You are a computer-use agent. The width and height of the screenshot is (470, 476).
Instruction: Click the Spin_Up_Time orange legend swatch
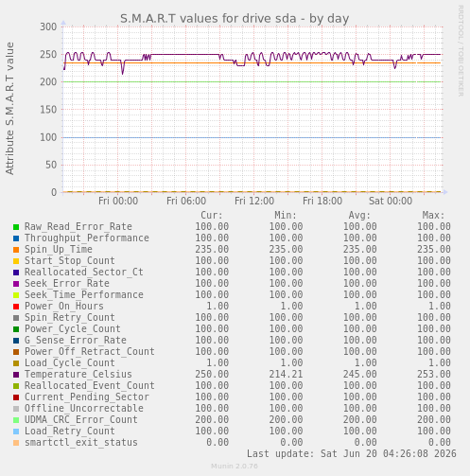tap(16, 250)
